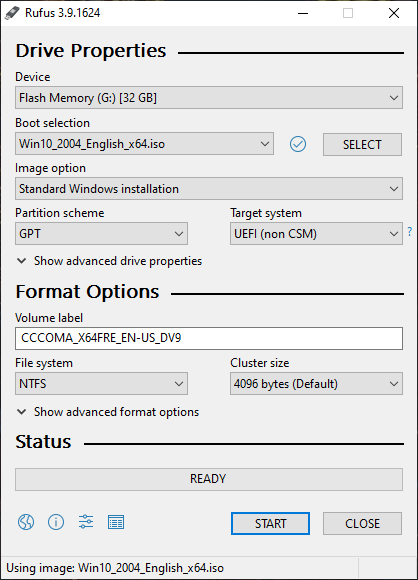Show the log window icon
This screenshot has width=418, height=580.
(x=116, y=522)
